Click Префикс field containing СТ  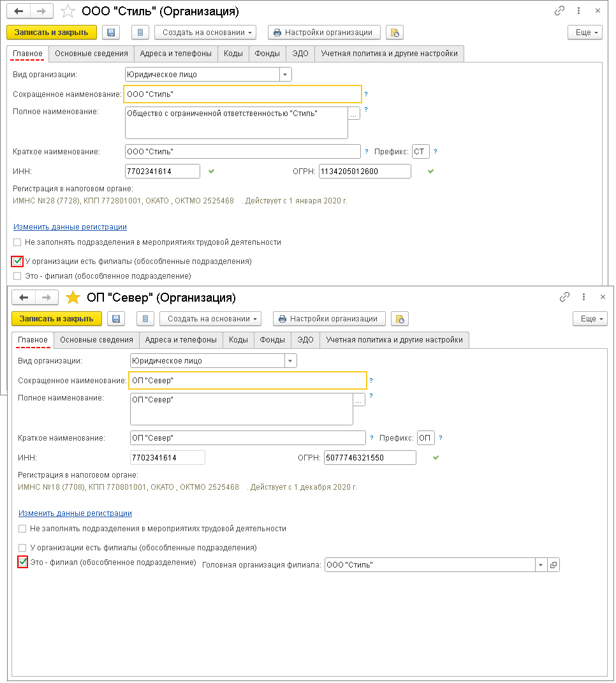click(421, 152)
